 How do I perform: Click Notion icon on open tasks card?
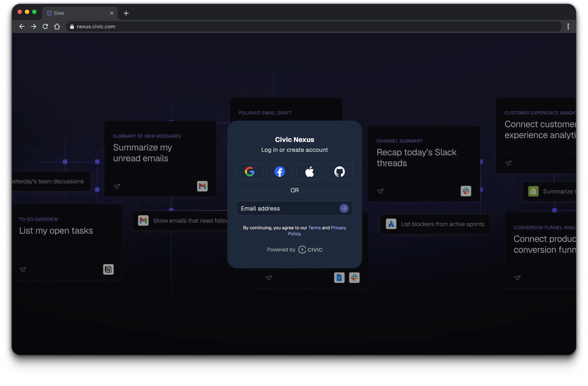108,269
